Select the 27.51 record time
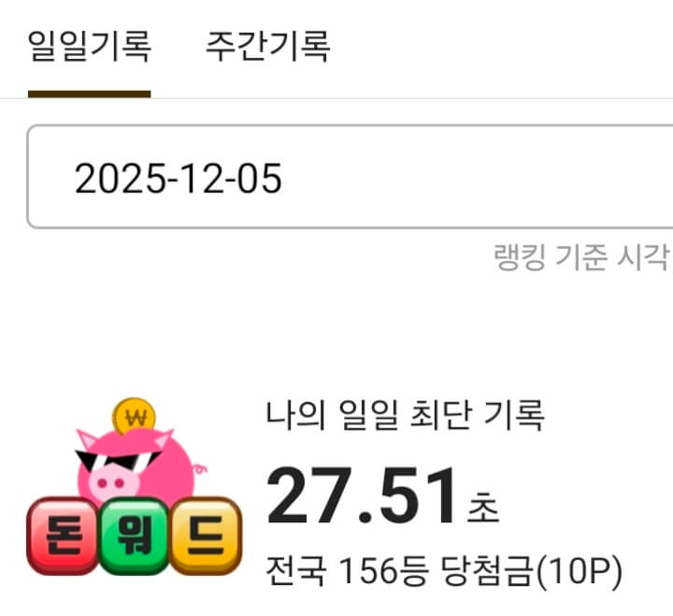Viewport: 673px width, 616px height. (361, 495)
